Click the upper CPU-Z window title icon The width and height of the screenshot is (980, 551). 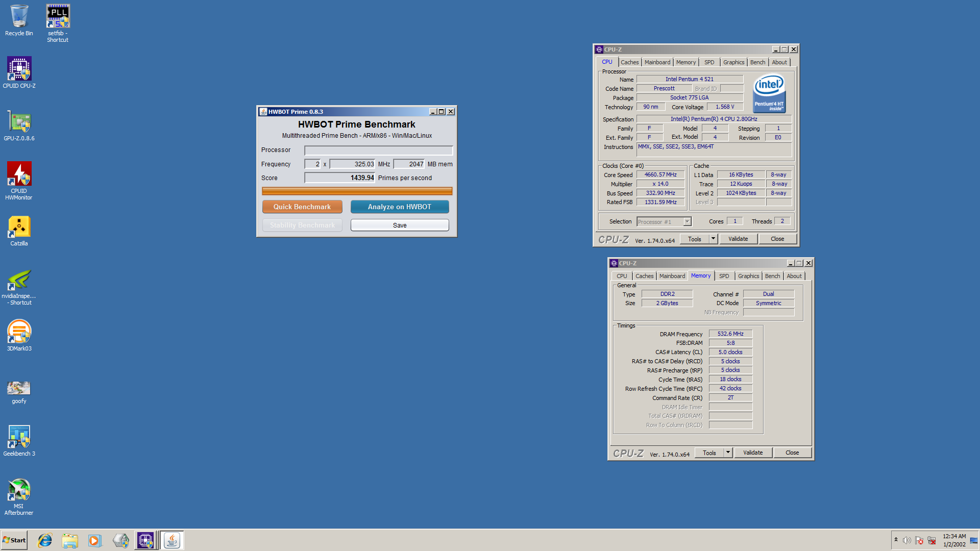coord(599,49)
